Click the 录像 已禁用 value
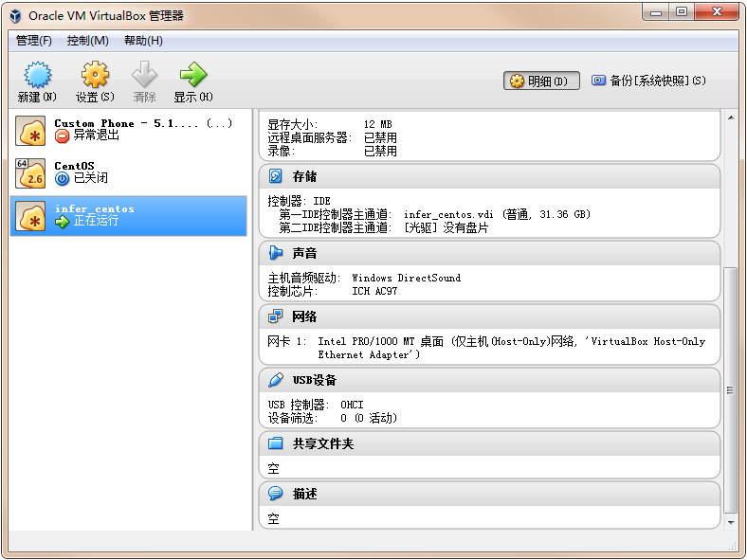The height and width of the screenshot is (560, 747). [x=380, y=151]
